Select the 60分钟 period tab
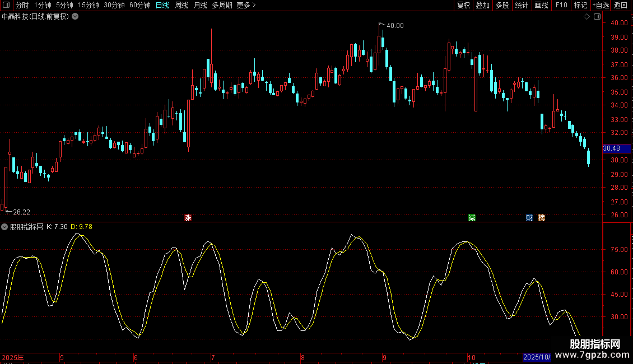Screen dimensions: 633x364 (x=140, y=5)
